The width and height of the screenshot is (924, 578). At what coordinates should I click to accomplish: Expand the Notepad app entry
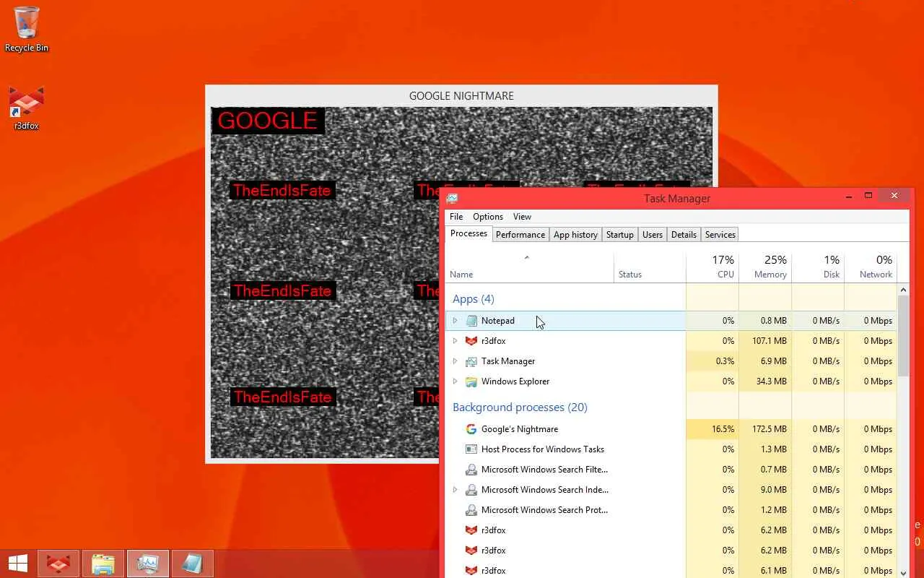pos(455,321)
